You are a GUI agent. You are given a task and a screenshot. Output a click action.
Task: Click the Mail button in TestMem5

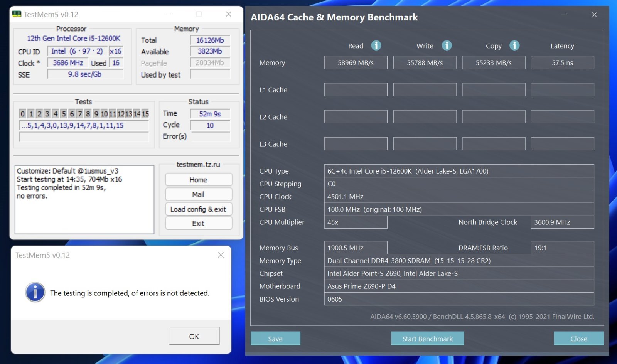point(199,194)
